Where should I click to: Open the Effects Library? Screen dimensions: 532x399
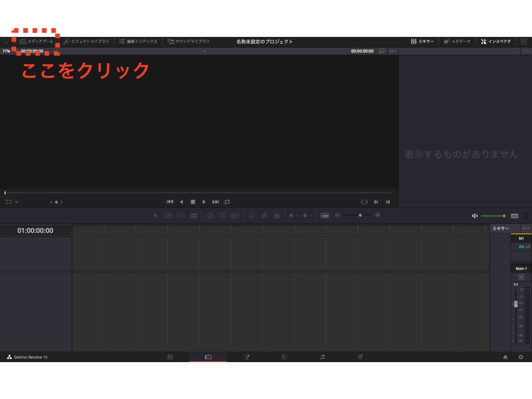point(86,42)
